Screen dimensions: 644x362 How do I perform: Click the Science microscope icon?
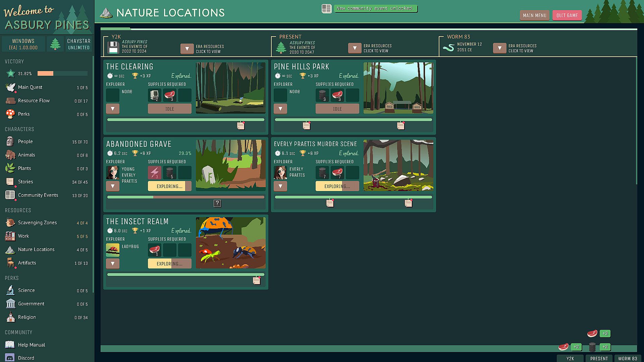(10, 290)
